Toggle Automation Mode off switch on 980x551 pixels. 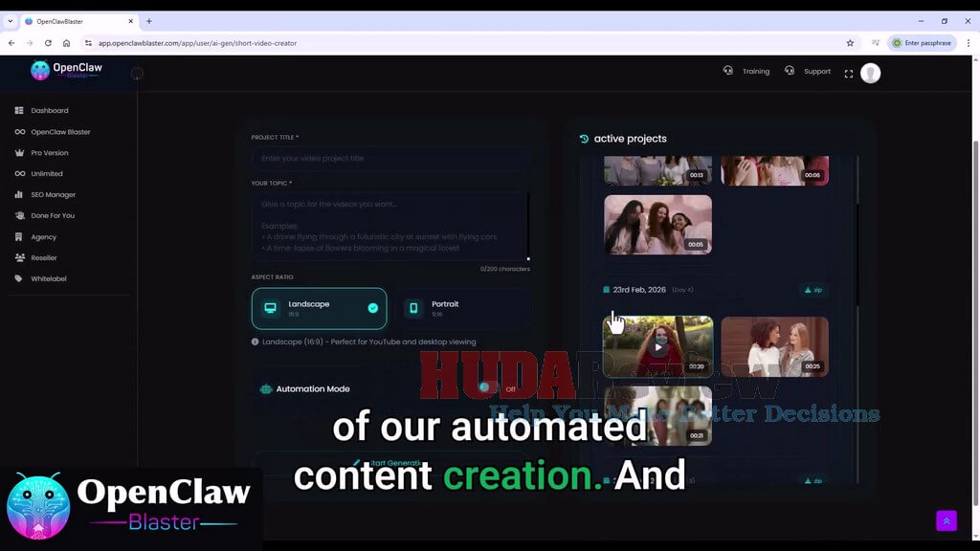pos(484,388)
